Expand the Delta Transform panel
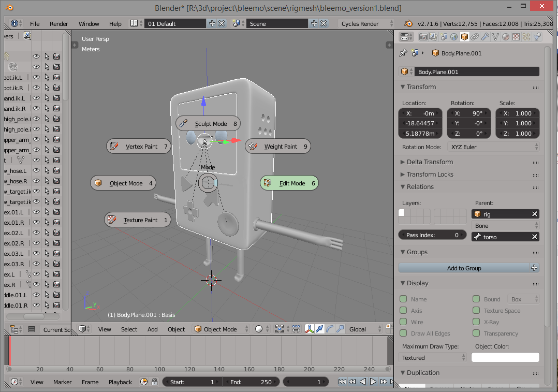 pyautogui.click(x=430, y=162)
